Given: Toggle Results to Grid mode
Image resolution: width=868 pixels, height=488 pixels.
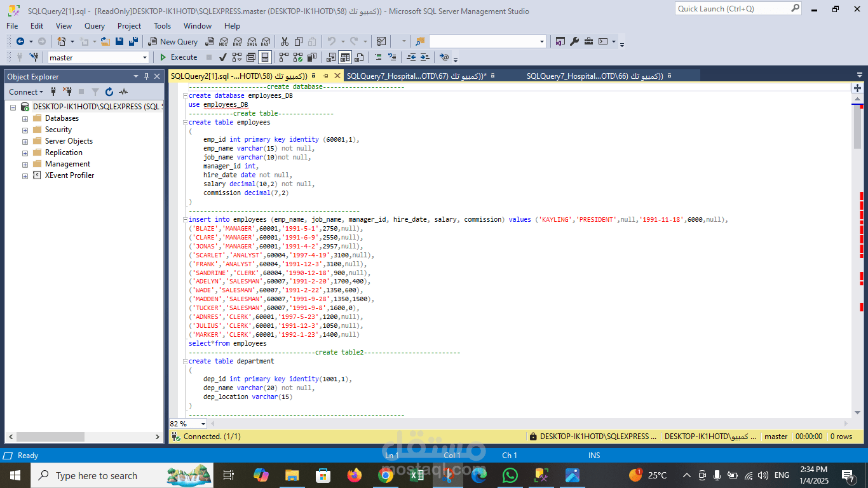Looking at the screenshot, I should tap(345, 57).
